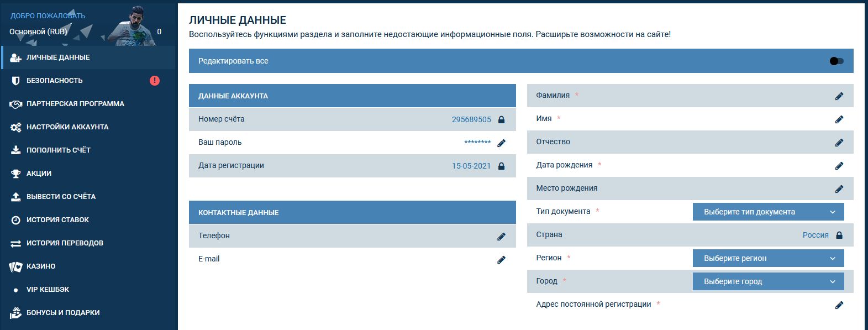Click the lock icon next to Номер счёта

tap(501, 119)
